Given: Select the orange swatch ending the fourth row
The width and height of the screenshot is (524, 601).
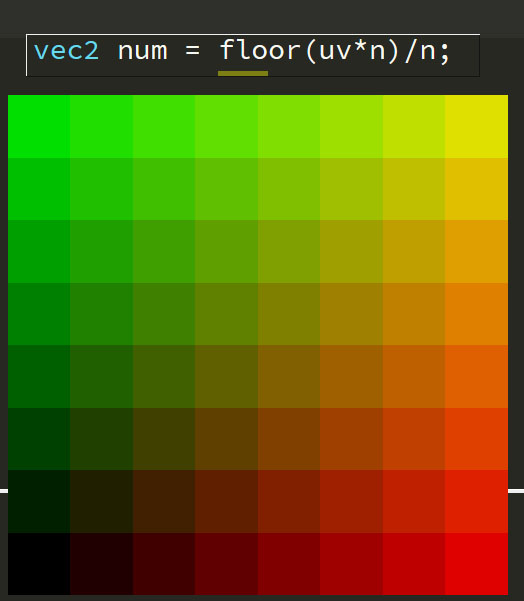Looking at the screenshot, I should (x=476, y=314).
